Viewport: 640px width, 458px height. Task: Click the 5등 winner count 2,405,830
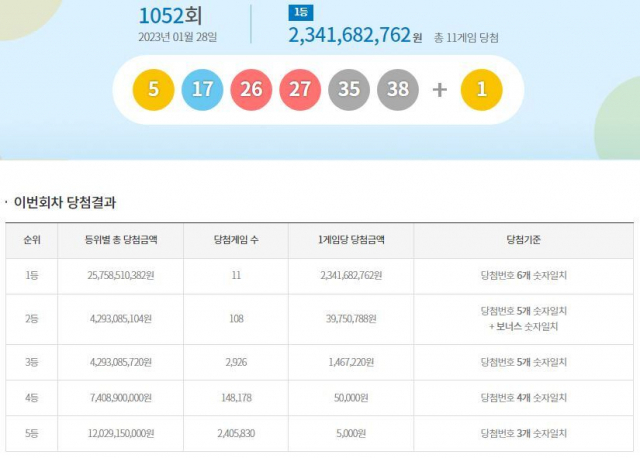[237, 433]
